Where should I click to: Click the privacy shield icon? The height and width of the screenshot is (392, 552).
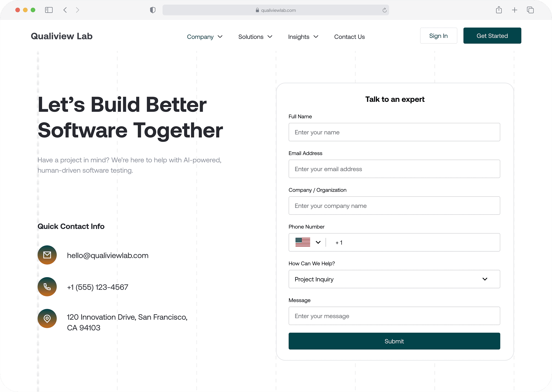point(153,10)
